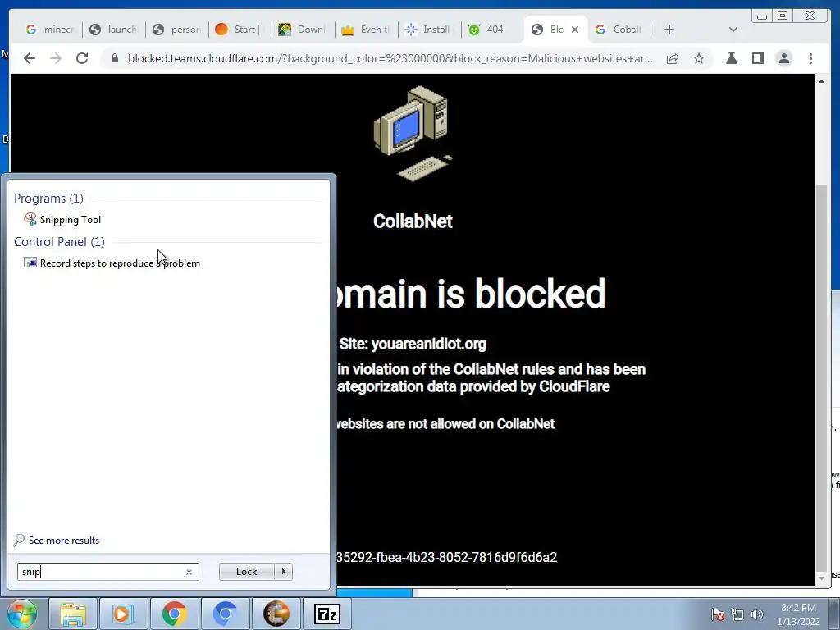Click Action Center flag tray icon
The width and height of the screenshot is (840, 630).
718,614
